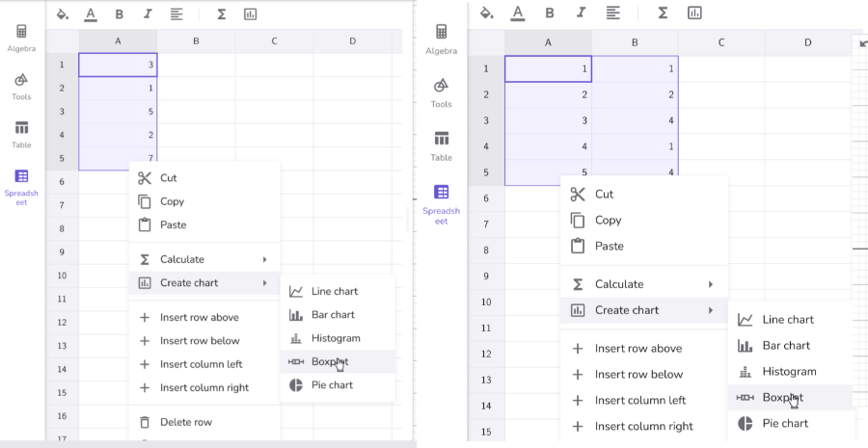Image resolution: width=868 pixels, height=448 pixels.
Task: Toggle italic formatting in the left panel toolbar
Action: coord(148,14)
